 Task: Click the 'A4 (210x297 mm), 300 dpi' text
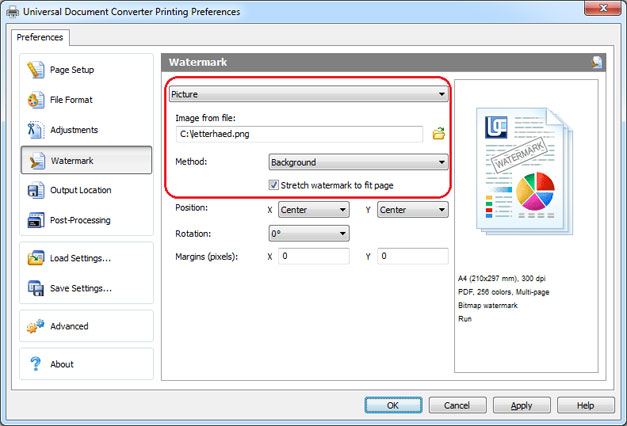click(501, 278)
